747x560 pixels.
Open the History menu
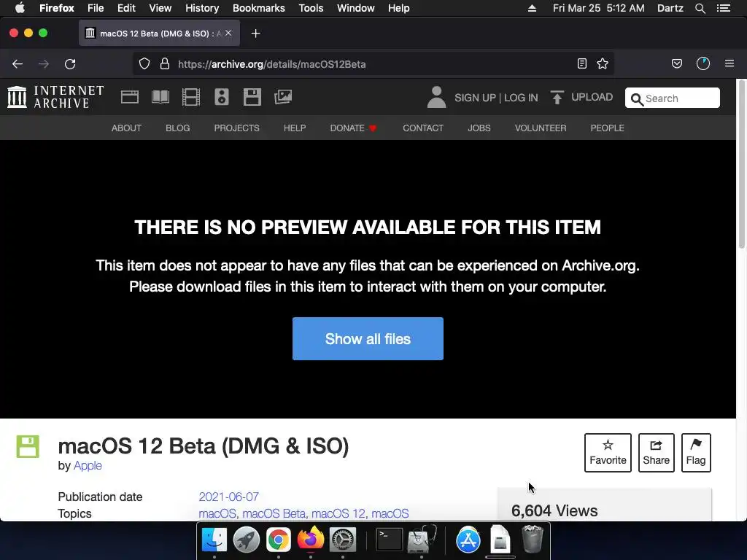(x=202, y=8)
